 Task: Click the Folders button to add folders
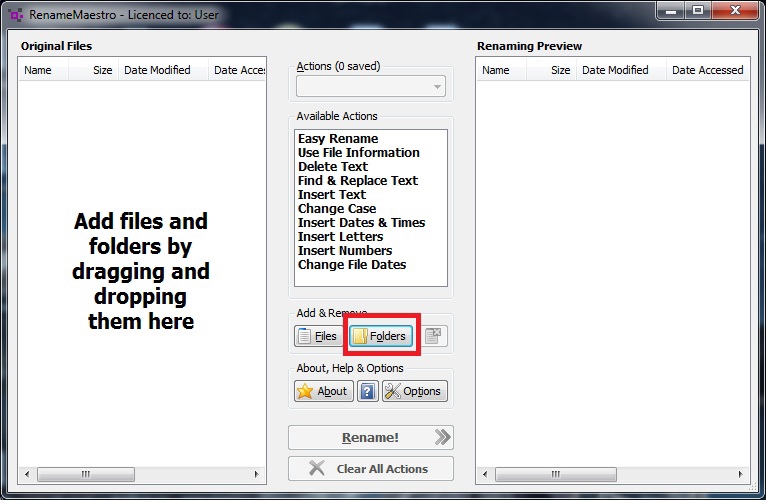click(x=381, y=336)
